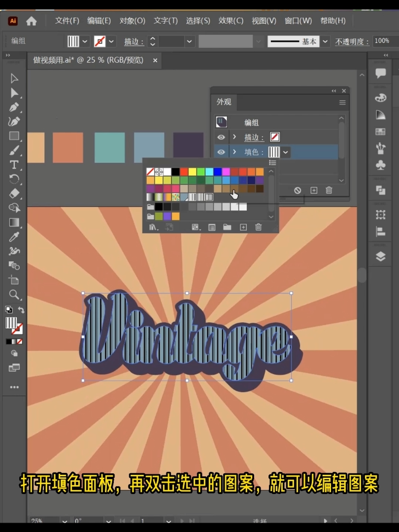Viewport: 399px width, 532px height.
Task: Open the Comments speech bubble panel
Action: 381,73
